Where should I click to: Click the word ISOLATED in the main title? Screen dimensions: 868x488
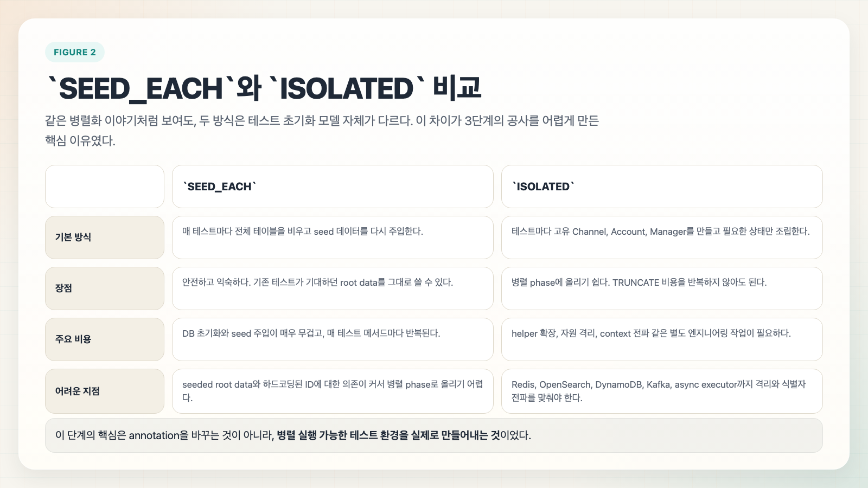point(346,88)
